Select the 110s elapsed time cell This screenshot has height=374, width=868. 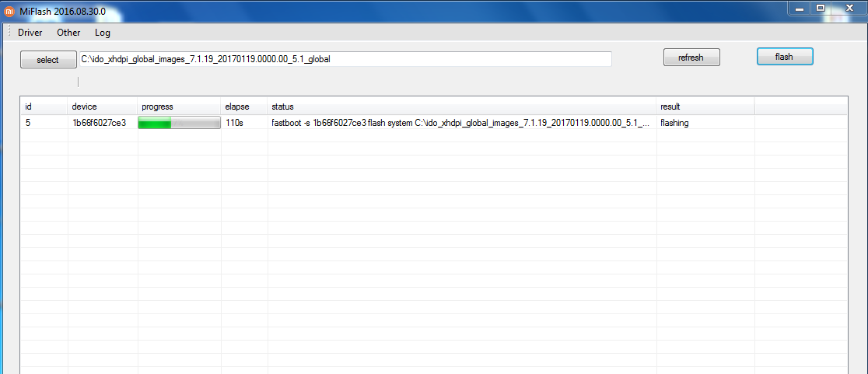click(244, 123)
